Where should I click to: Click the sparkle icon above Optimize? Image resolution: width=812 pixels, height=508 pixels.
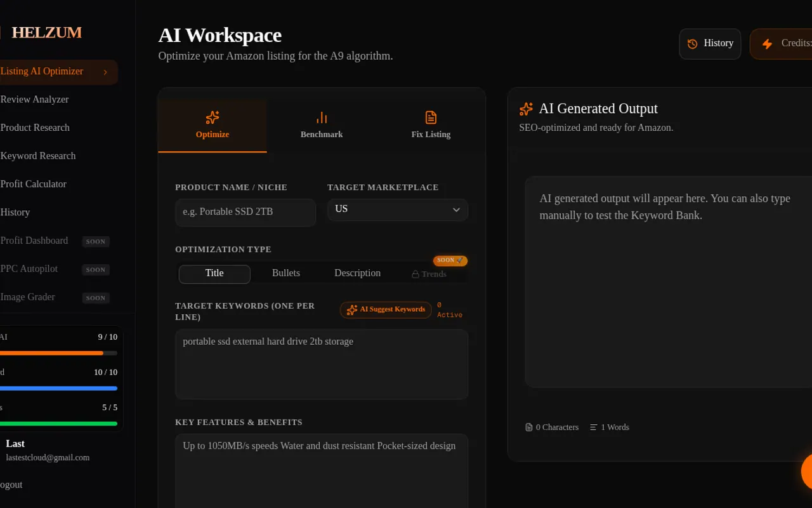point(213,117)
